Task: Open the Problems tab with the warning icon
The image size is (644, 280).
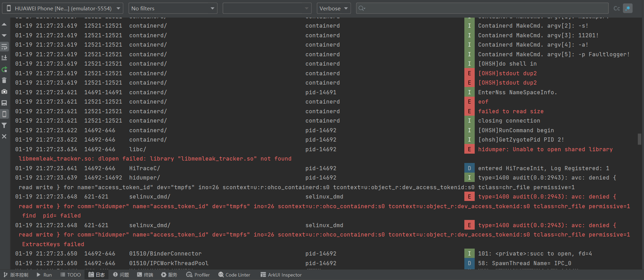Action: point(121,275)
